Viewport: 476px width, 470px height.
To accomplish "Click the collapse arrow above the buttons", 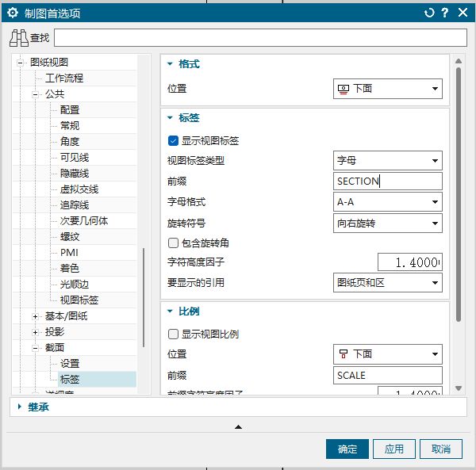I will coord(238,427).
